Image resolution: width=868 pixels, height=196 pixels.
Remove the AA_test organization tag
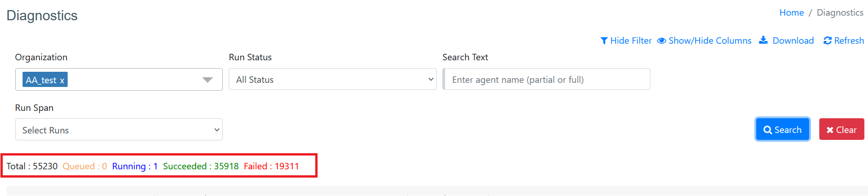[x=62, y=81]
